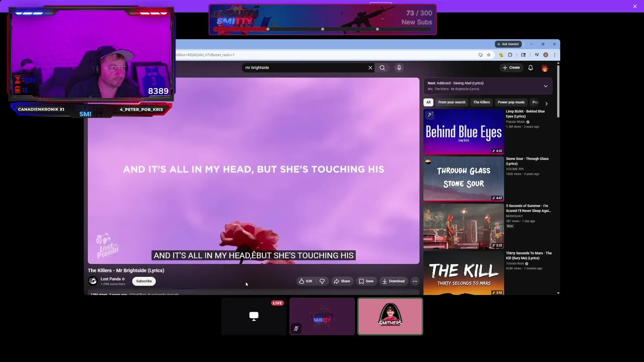Image resolution: width=644 pixels, height=362 pixels.
Task: Open the Chrome profile avatar
Action: pos(545,55)
